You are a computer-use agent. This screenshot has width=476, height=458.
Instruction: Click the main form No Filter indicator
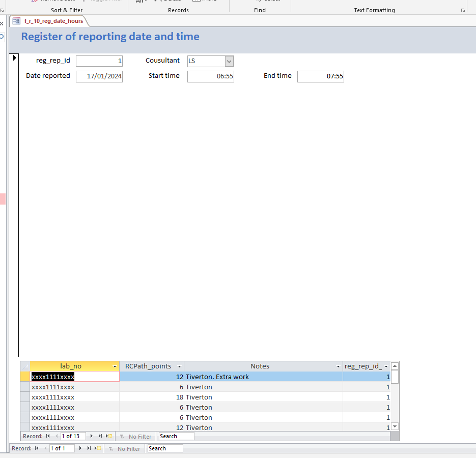[124, 449]
